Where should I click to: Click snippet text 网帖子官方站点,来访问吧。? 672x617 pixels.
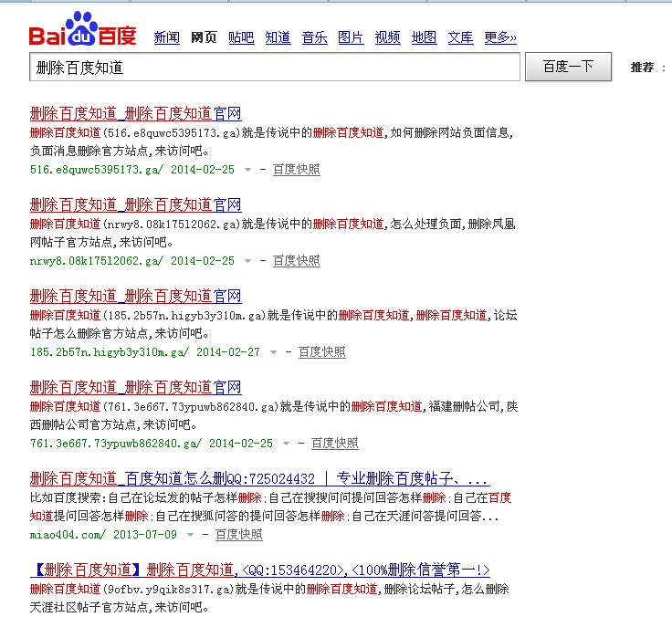(x=101, y=242)
